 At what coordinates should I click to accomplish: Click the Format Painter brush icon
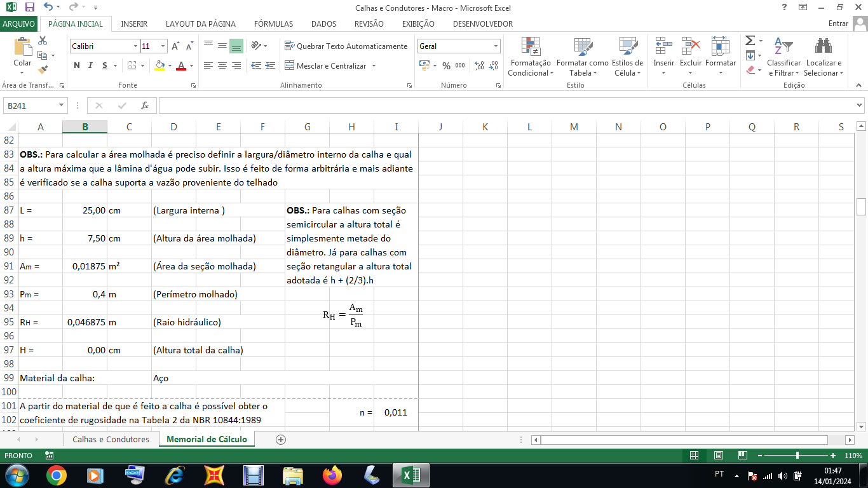[x=43, y=70]
